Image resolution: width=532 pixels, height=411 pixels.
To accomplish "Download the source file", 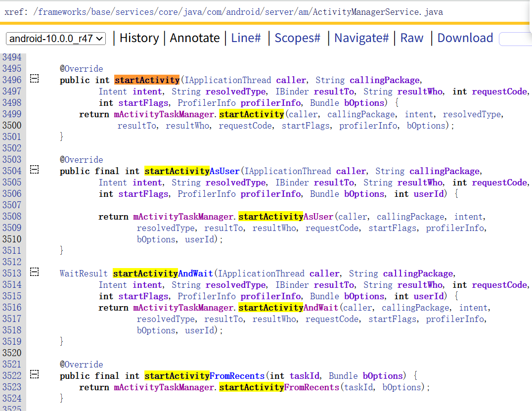I will [x=464, y=38].
